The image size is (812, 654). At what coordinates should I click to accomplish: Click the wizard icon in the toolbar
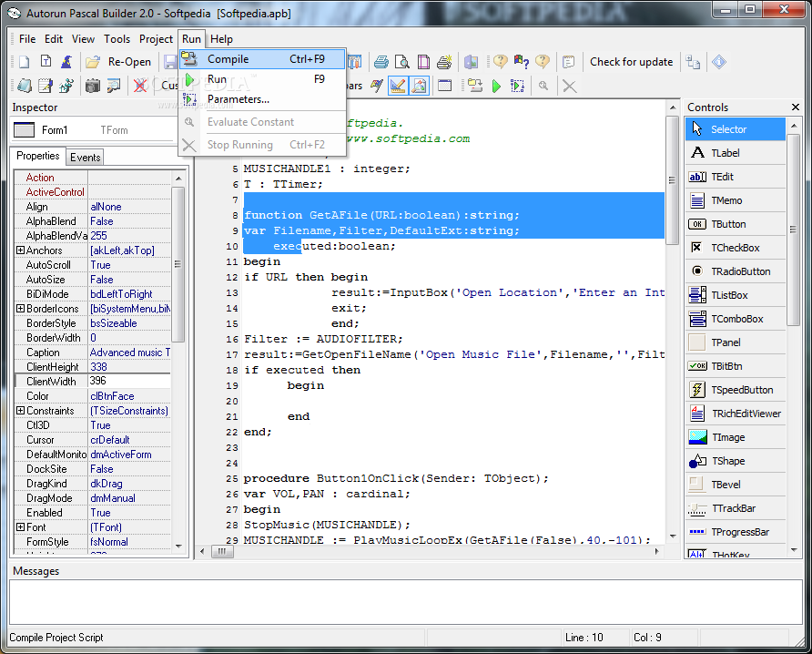[66, 62]
